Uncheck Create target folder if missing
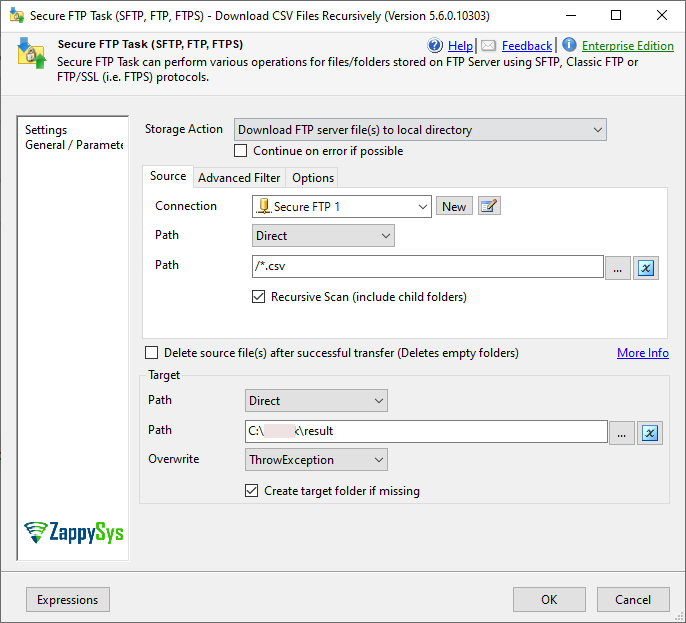The height and width of the screenshot is (623, 686). click(252, 491)
